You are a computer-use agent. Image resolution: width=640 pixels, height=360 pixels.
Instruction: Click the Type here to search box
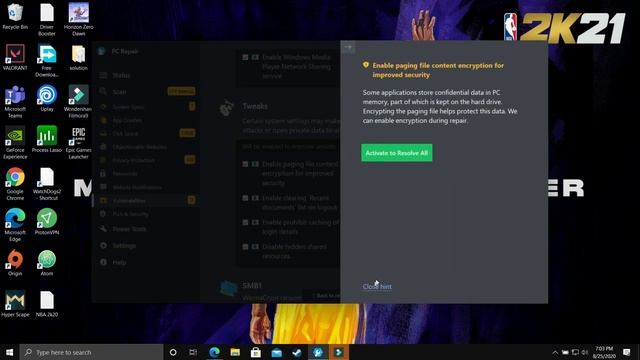pyautogui.click(x=91, y=352)
